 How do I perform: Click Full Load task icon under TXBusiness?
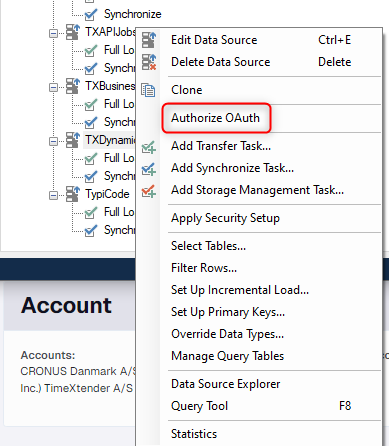click(91, 105)
